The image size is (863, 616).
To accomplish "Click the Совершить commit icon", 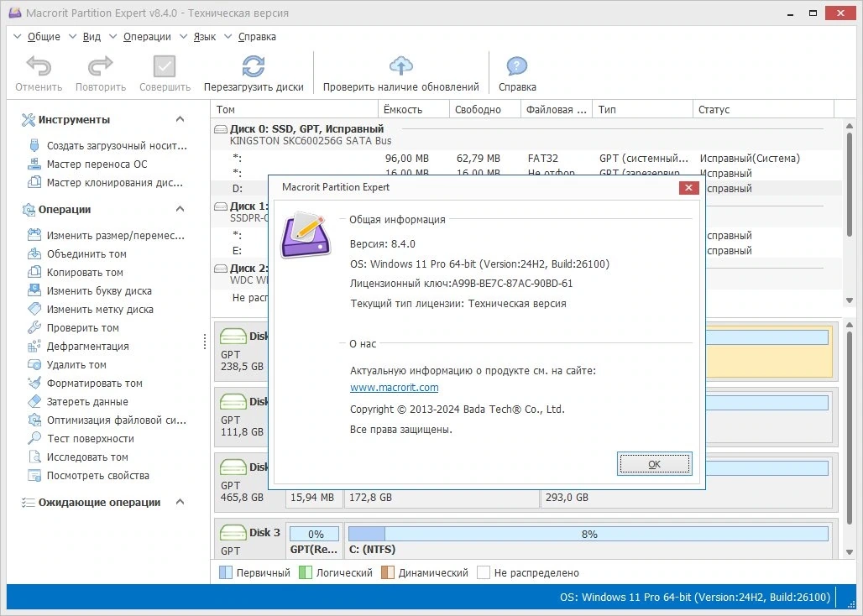I will (165, 66).
